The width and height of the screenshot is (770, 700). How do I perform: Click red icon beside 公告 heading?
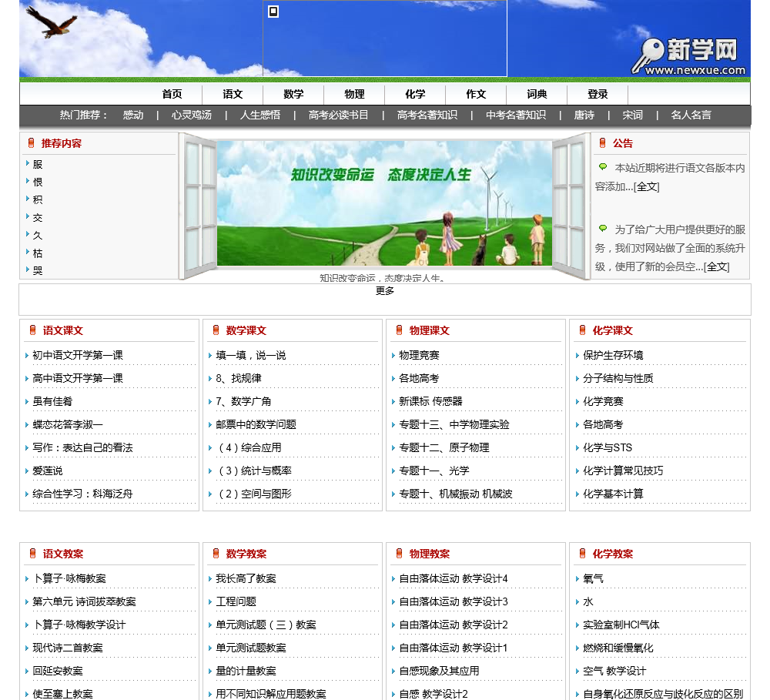point(602,143)
